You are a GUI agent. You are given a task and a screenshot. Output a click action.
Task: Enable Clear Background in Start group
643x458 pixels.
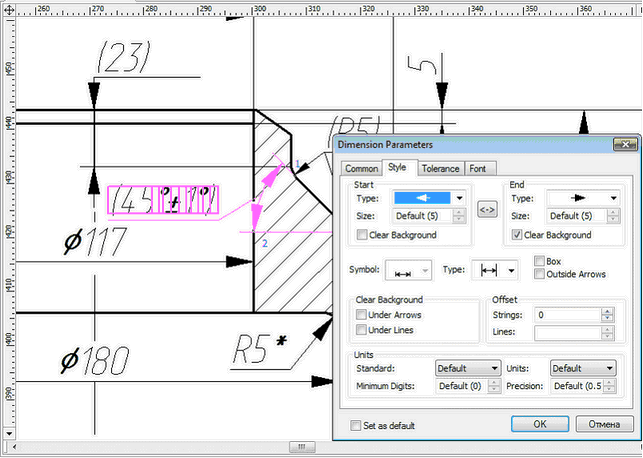pyautogui.click(x=361, y=235)
